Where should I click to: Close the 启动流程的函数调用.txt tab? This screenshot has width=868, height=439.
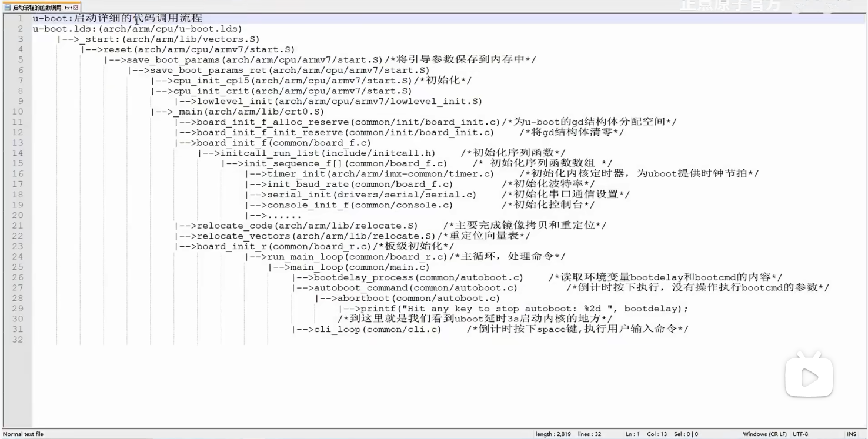(76, 7)
